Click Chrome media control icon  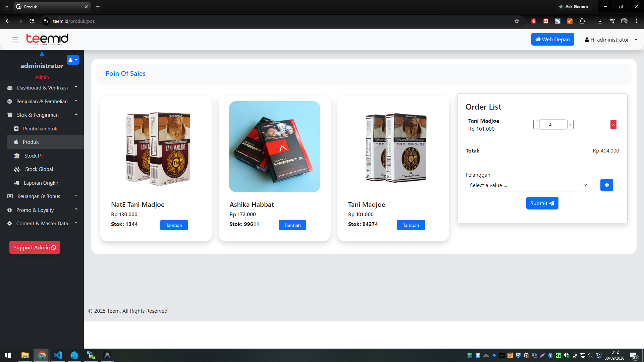pos(612,21)
